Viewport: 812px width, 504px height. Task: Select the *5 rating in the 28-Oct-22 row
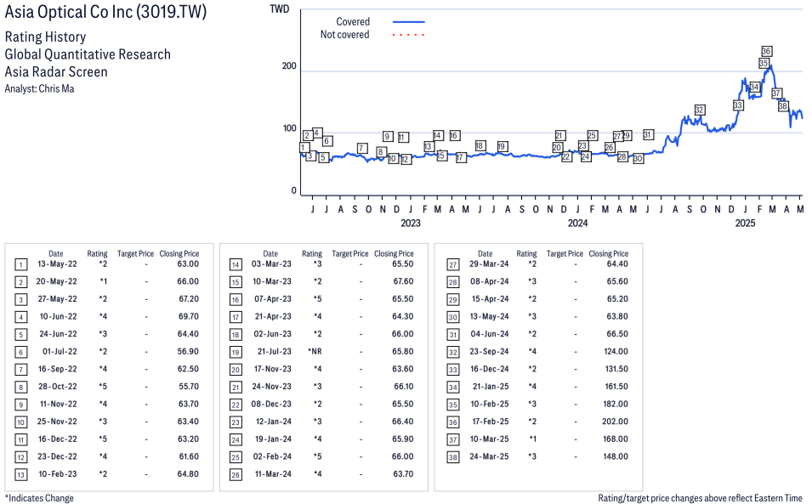[103, 387]
